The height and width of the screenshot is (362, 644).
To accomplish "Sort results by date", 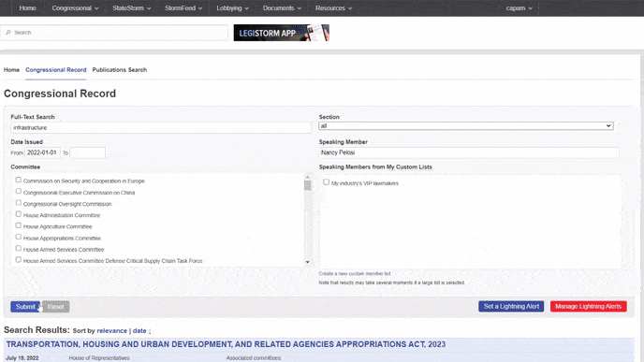I will click(139, 331).
